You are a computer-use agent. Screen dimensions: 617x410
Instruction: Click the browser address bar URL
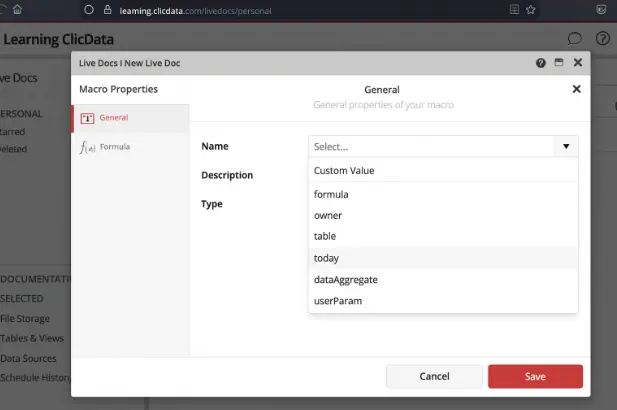pos(195,11)
